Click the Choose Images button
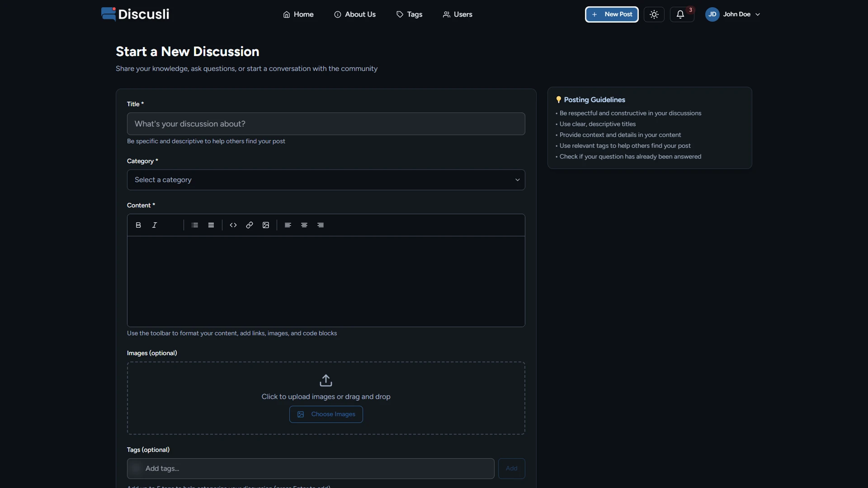The image size is (868, 488). tap(326, 414)
